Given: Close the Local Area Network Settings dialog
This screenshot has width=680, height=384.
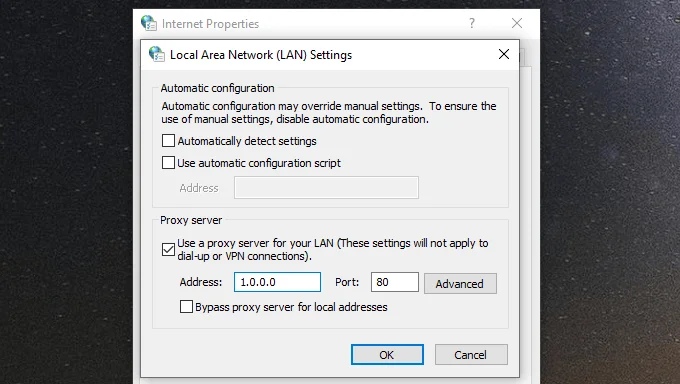Looking at the screenshot, I should tap(503, 54).
